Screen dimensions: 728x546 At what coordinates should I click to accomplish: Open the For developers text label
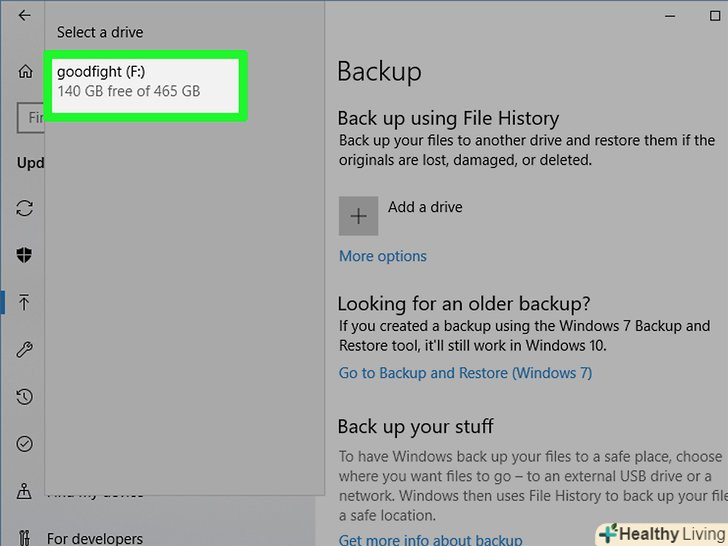94,538
